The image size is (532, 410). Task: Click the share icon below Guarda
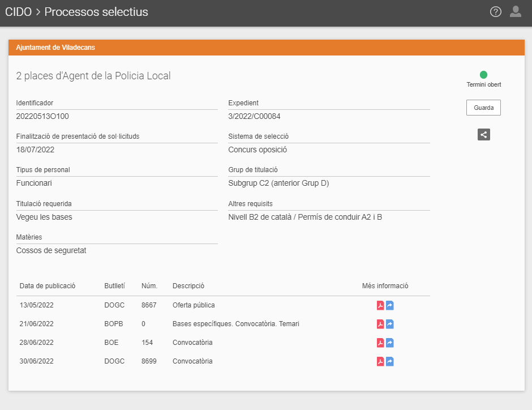[483, 135]
